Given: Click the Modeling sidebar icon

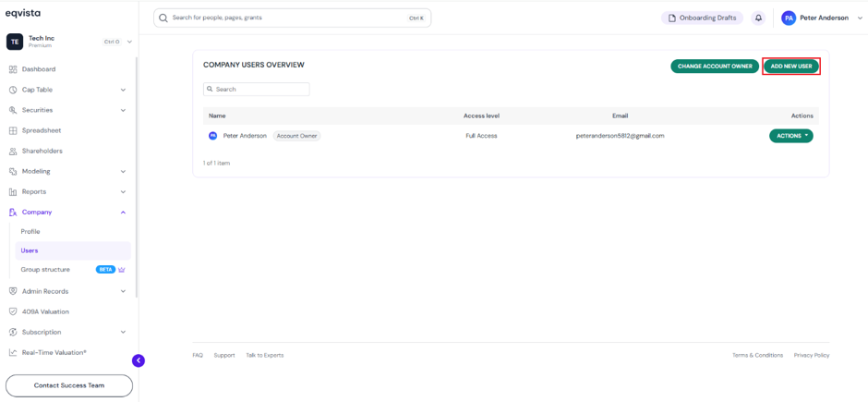Looking at the screenshot, I should click(13, 172).
